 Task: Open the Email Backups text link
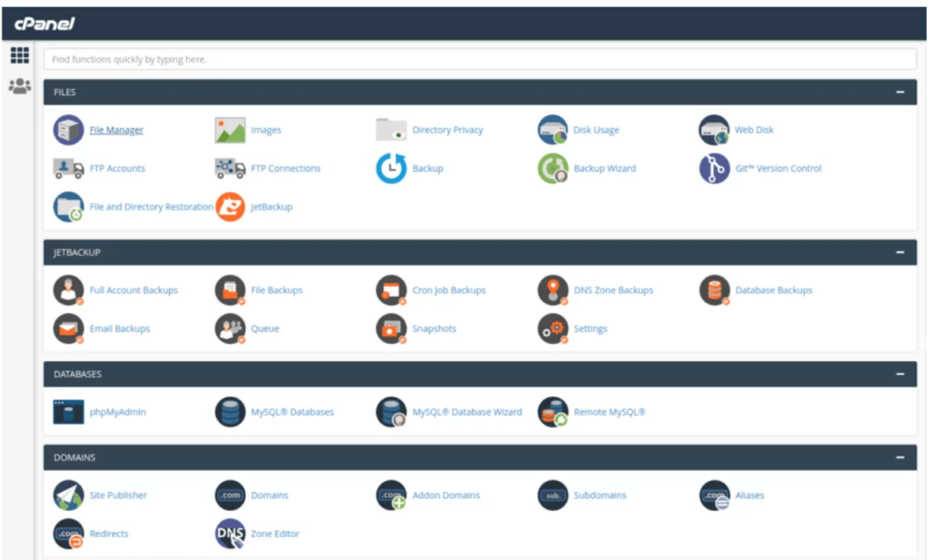click(x=120, y=329)
